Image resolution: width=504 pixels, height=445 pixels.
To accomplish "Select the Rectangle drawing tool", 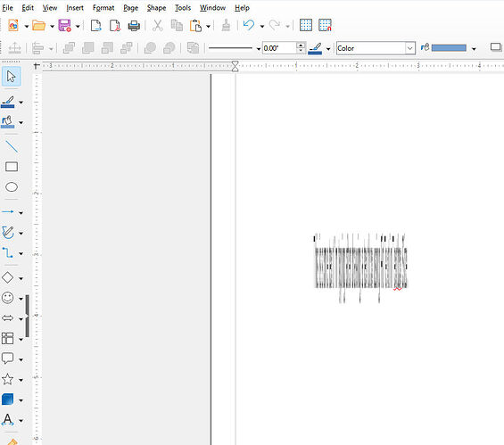I will (12, 167).
